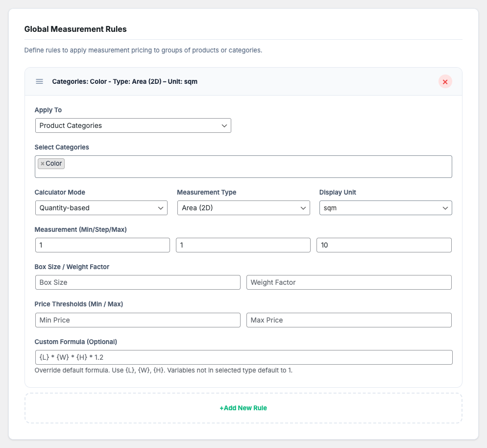Click the Min Price input
This screenshot has height=448, width=487.
138,320
